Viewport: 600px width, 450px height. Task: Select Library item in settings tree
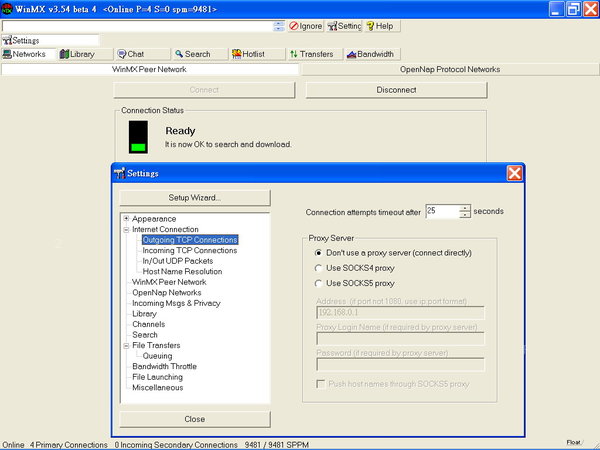[x=144, y=314]
